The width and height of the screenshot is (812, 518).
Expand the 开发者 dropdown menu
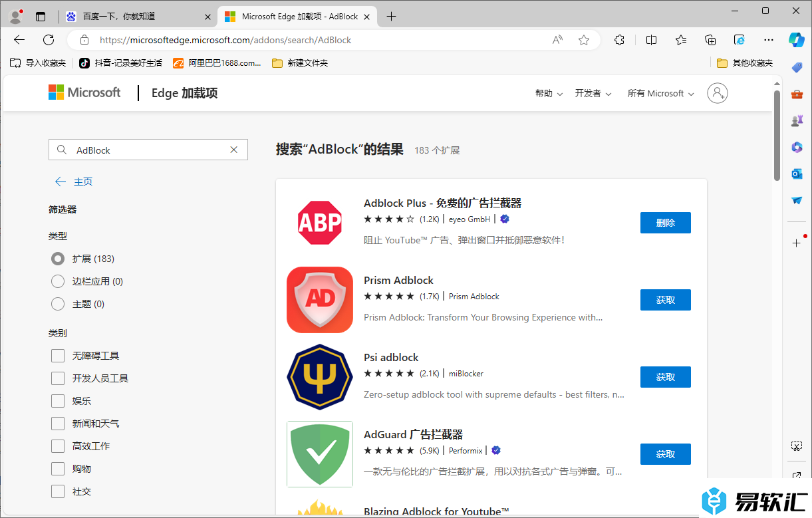pos(593,93)
